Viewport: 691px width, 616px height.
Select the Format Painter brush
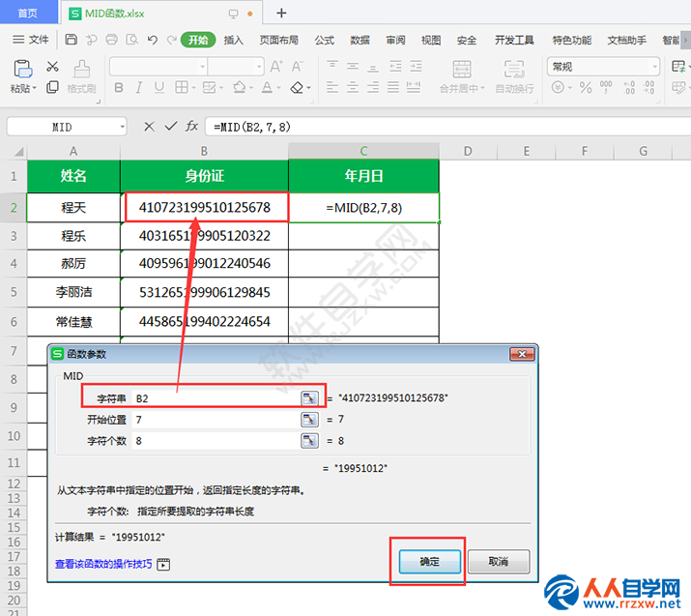[x=81, y=70]
